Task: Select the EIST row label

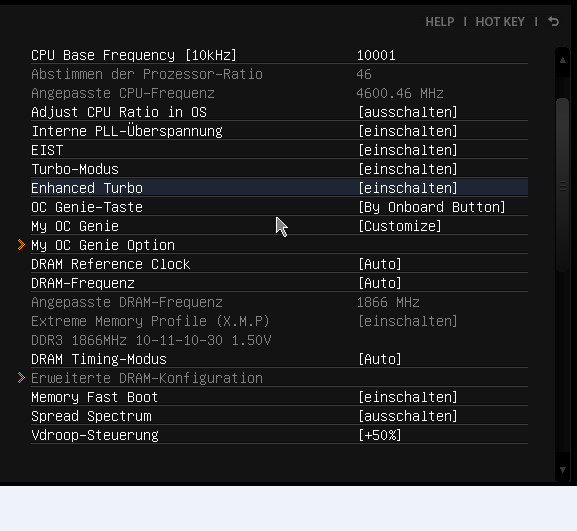Action: click(x=47, y=150)
